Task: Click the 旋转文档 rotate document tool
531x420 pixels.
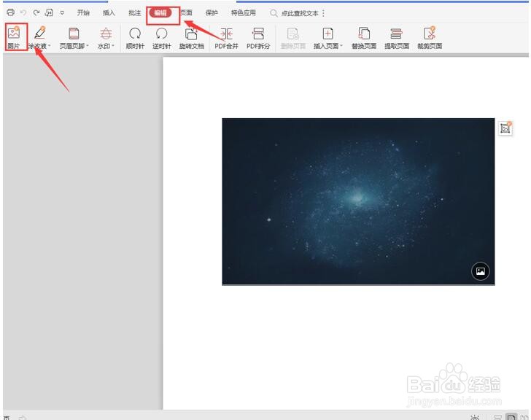Action: (x=191, y=38)
